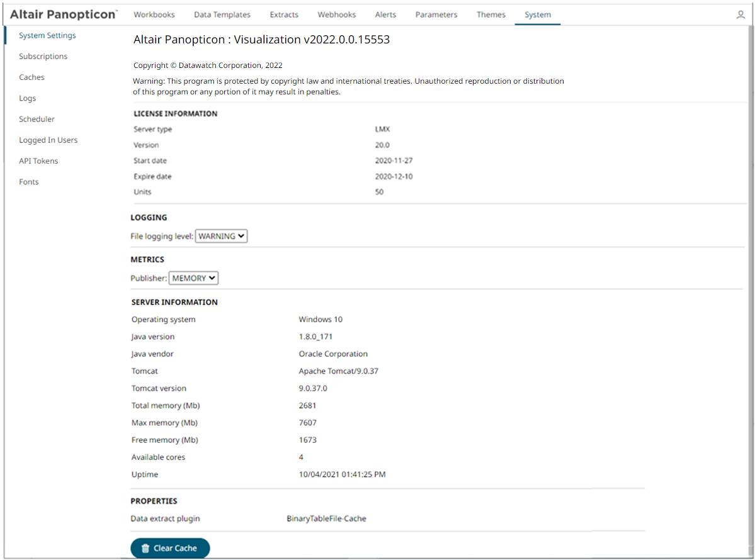The width and height of the screenshot is (755, 560).
Task: Switch to the Workbooks tab
Action: click(154, 14)
